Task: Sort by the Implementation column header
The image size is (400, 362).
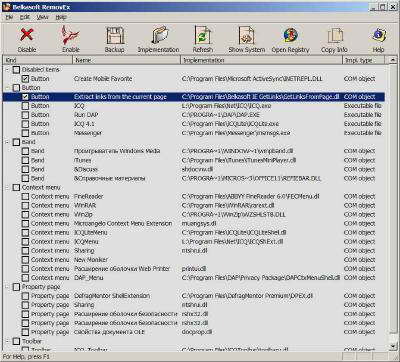Action: point(262,60)
